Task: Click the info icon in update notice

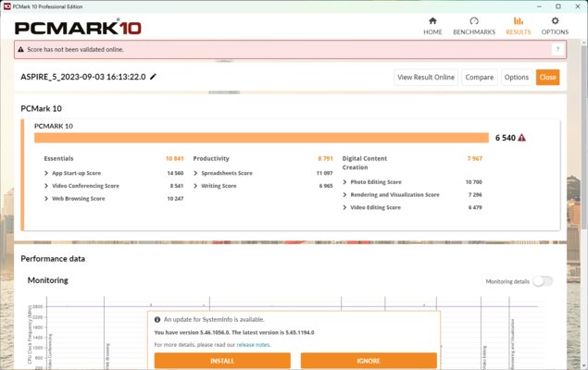Action: (157, 319)
